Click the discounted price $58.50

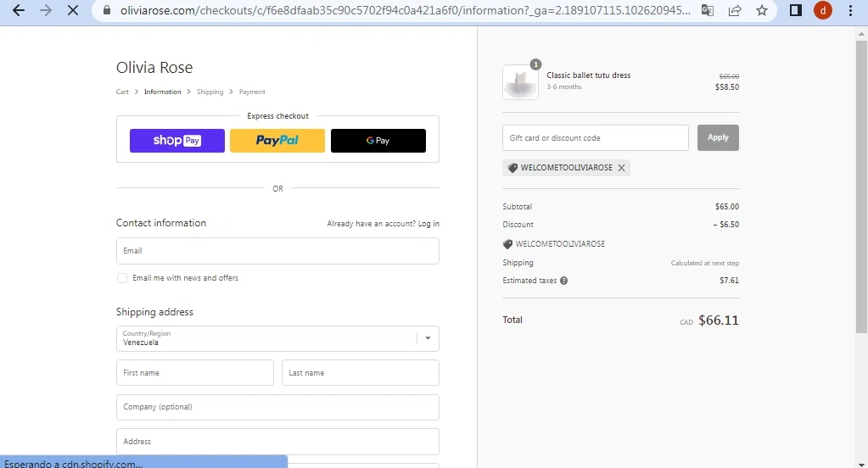(x=727, y=86)
